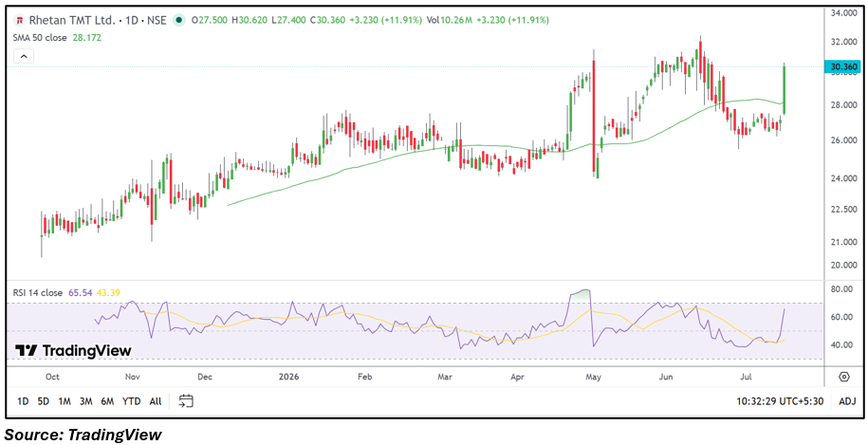Select the 1M time range

pyautogui.click(x=65, y=401)
